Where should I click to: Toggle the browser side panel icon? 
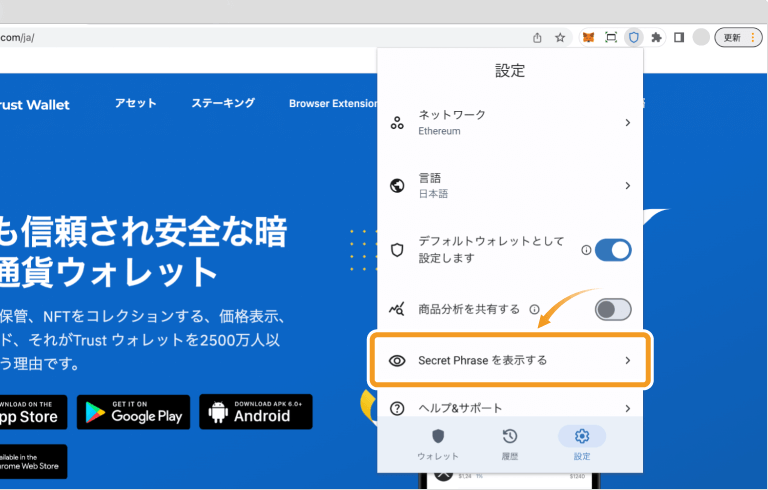pyautogui.click(x=679, y=37)
